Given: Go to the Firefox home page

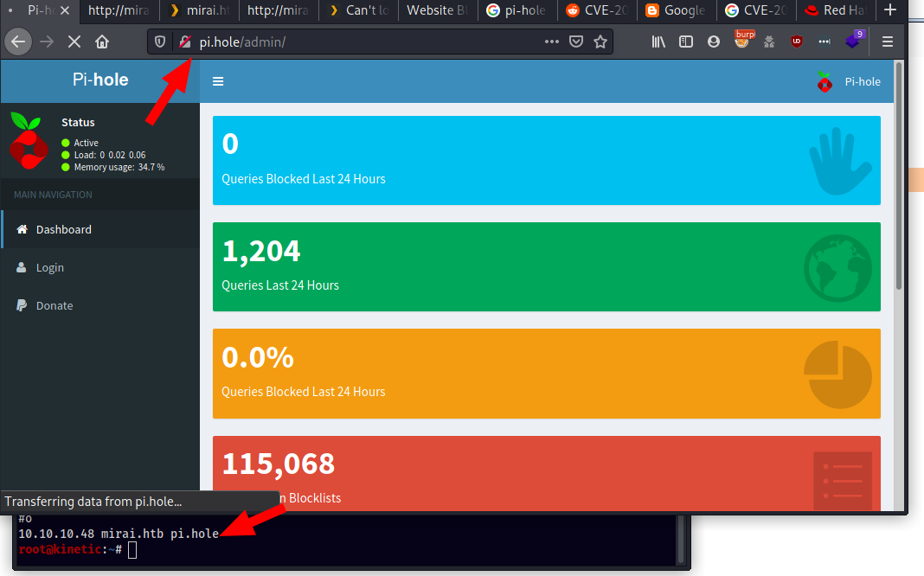Looking at the screenshot, I should pyautogui.click(x=102, y=42).
